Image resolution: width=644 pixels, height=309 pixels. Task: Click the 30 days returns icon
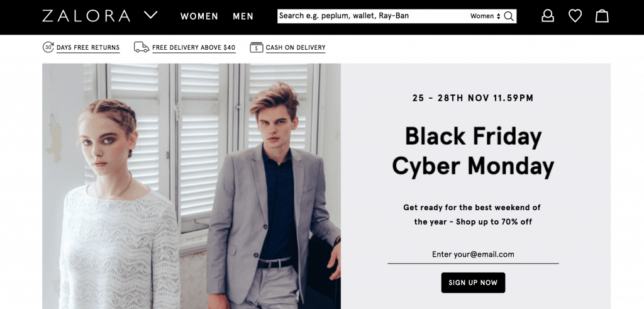(48, 47)
